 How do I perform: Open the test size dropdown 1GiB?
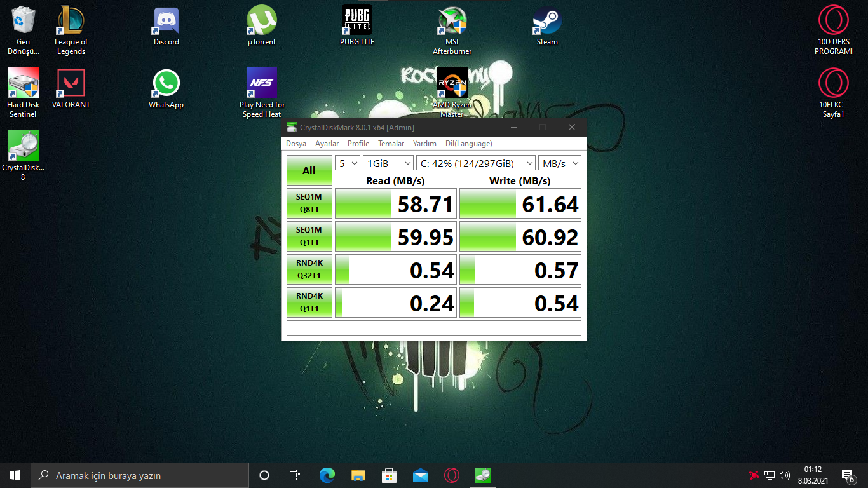[388, 163]
